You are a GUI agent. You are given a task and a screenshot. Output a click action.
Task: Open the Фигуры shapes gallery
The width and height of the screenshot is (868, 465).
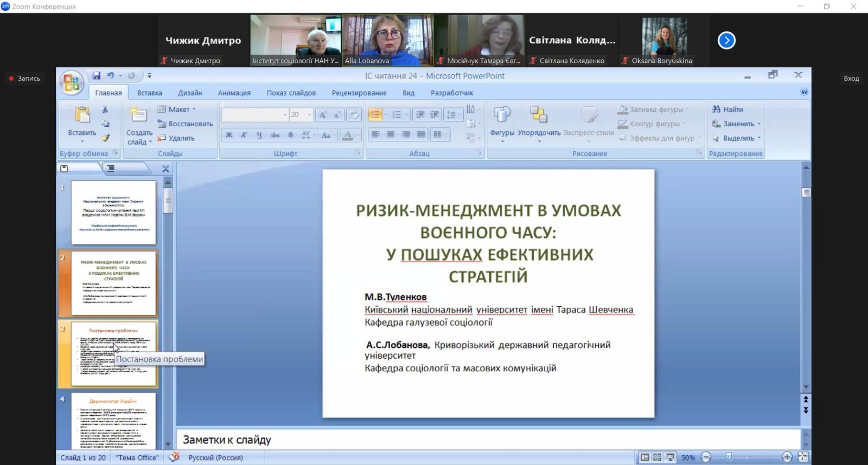point(502,124)
